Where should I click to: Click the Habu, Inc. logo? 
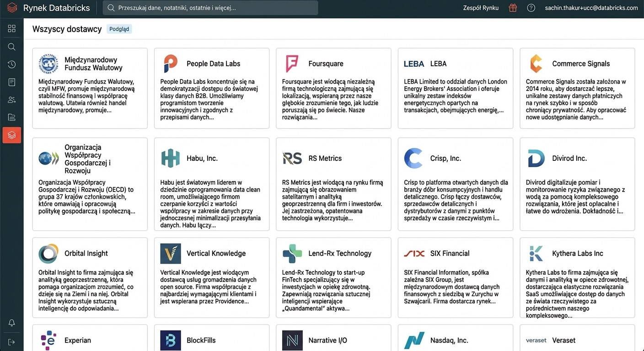171,158
